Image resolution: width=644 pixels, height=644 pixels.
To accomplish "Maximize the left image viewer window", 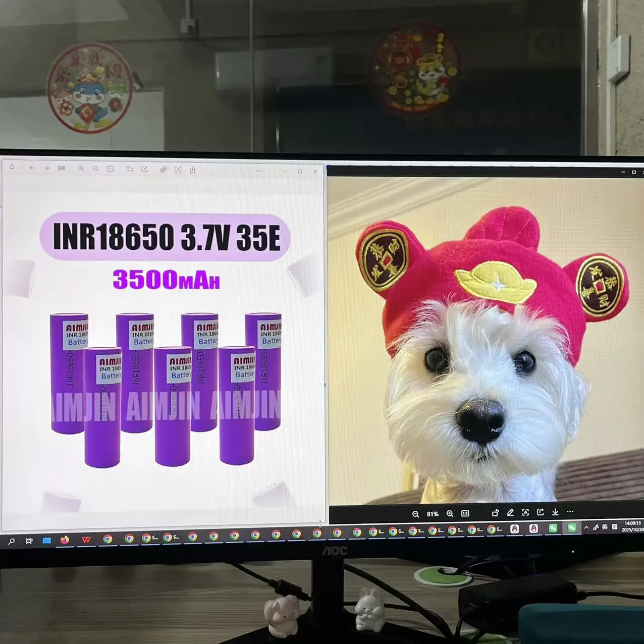I will click(300, 172).
